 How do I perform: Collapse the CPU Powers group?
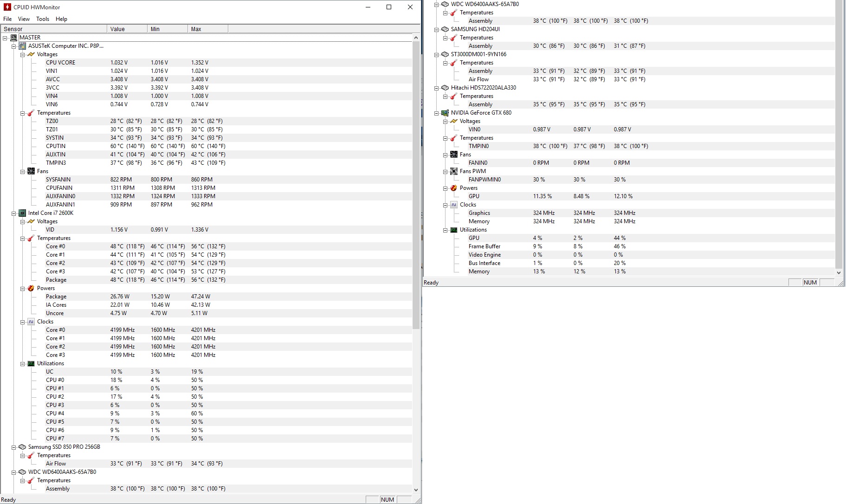[x=22, y=288]
